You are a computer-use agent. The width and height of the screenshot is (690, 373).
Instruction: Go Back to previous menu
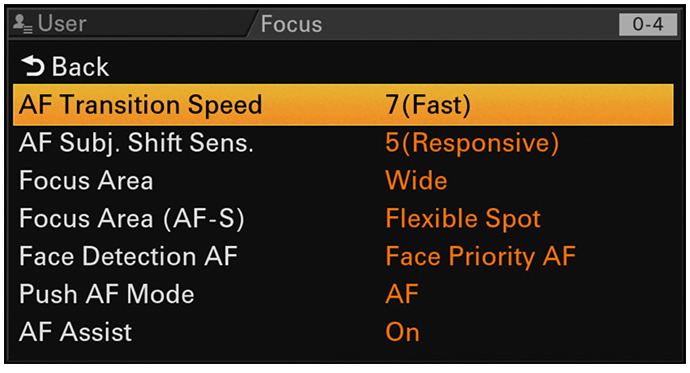point(65,66)
